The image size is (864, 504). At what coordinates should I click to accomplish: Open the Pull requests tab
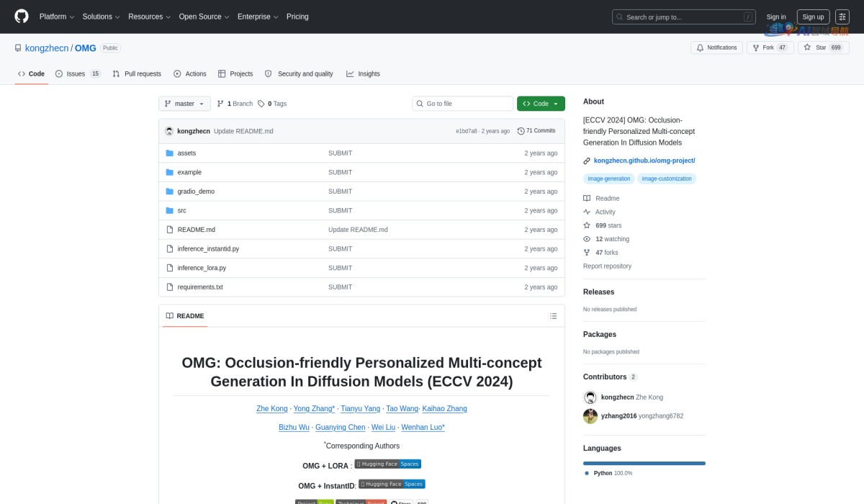pos(137,73)
